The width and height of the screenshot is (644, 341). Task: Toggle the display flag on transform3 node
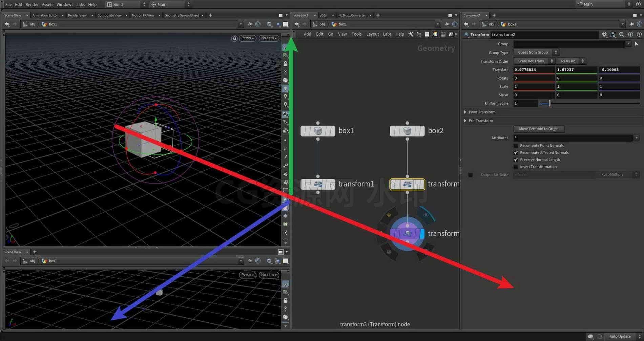point(422,234)
